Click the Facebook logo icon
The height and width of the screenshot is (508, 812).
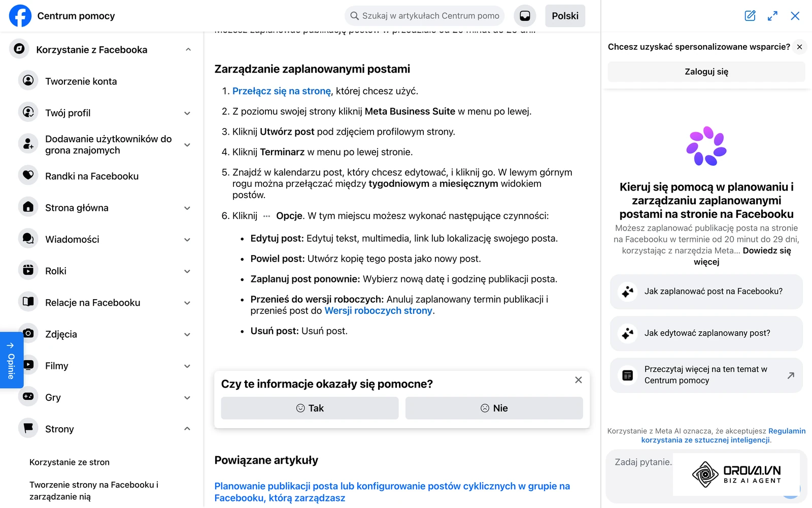coord(20,16)
